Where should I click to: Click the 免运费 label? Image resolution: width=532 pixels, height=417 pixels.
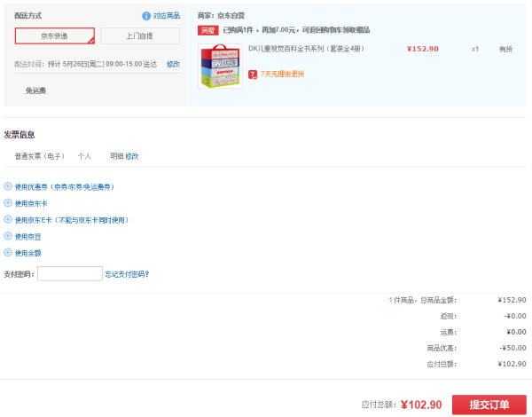click(x=35, y=90)
